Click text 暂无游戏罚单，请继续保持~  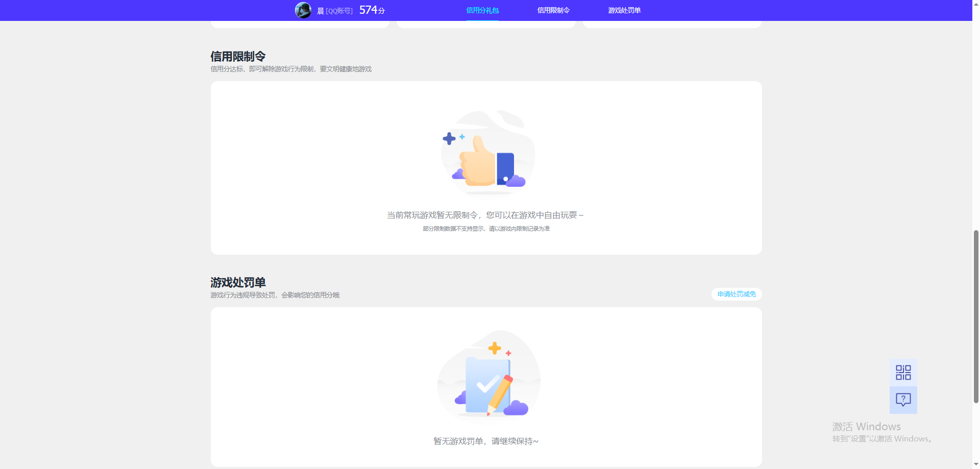(486, 441)
